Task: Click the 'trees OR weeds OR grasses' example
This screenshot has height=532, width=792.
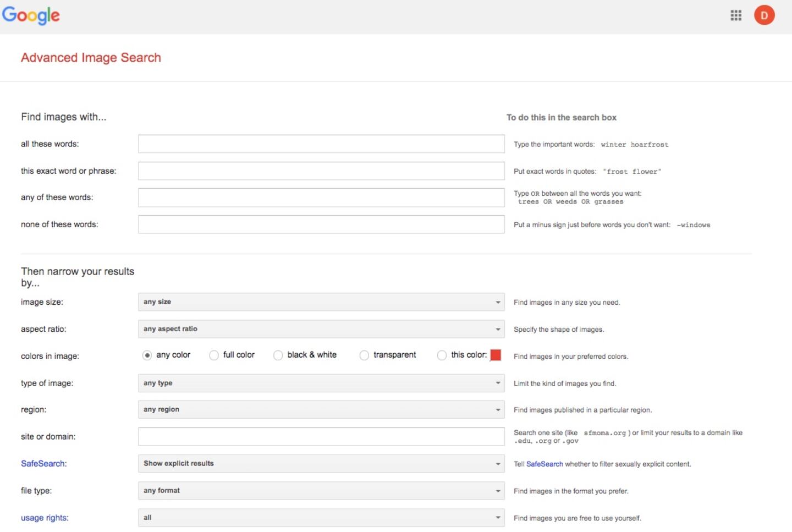Action: pos(571,202)
